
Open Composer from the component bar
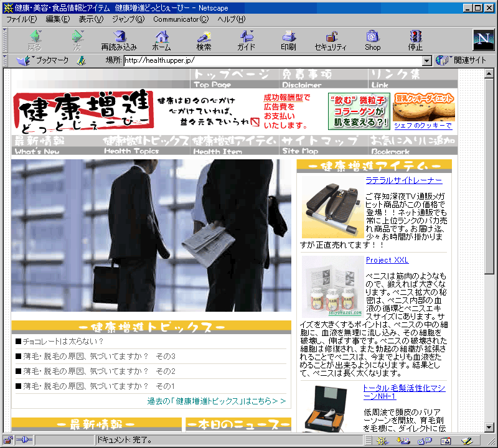coord(467,441)
